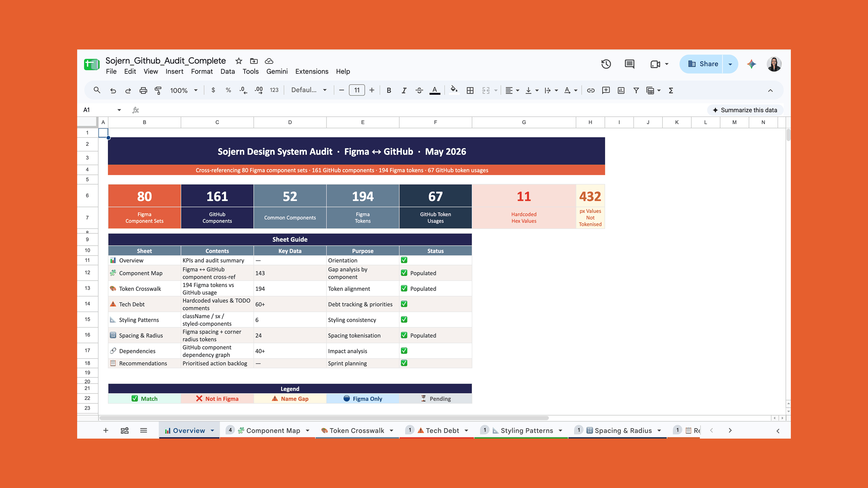The width and height of the screenshot is (868, 488).
Task: Toggle Recommendations status checkbox
Action: point(404,363)
